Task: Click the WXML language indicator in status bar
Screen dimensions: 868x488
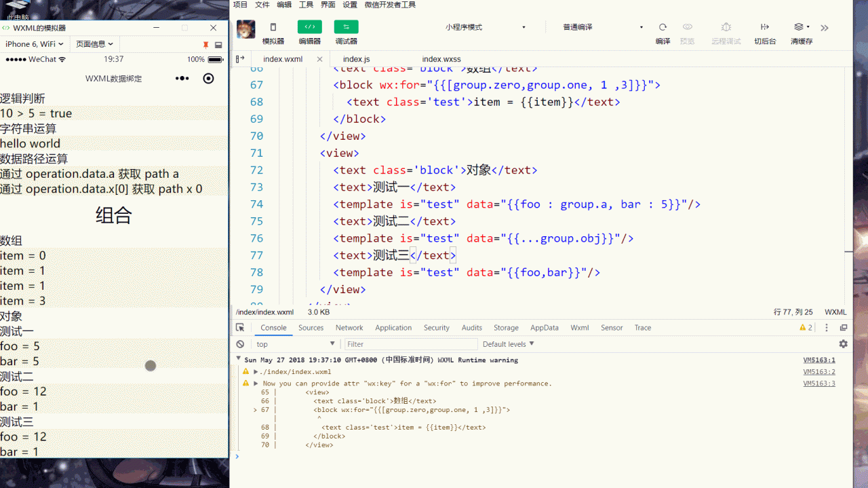Action: (835, 312)
